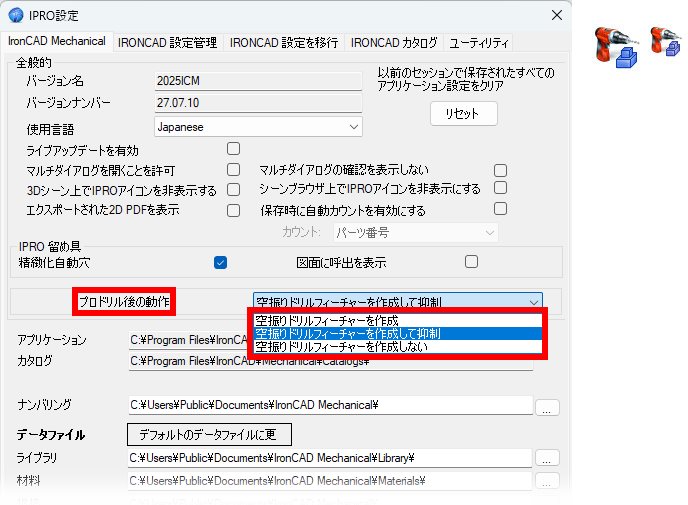Enable ライブアップデートを有効 checkbox
The width and height of the screenshot is (688, 505).
(x=233, y=149)
